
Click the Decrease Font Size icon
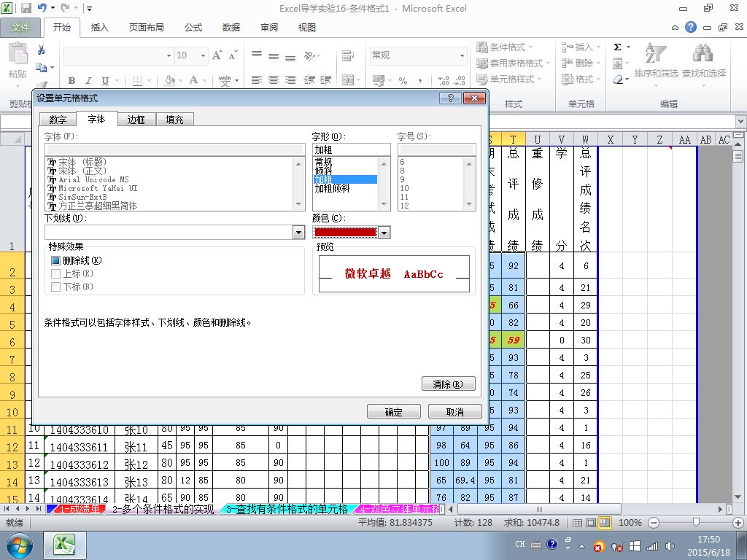(x=233, y=55)
